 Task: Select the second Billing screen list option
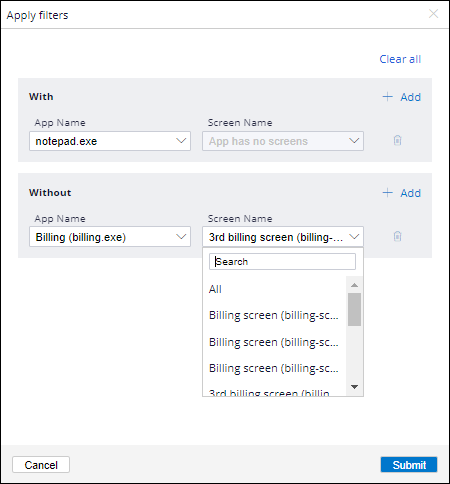coord(275,342)
